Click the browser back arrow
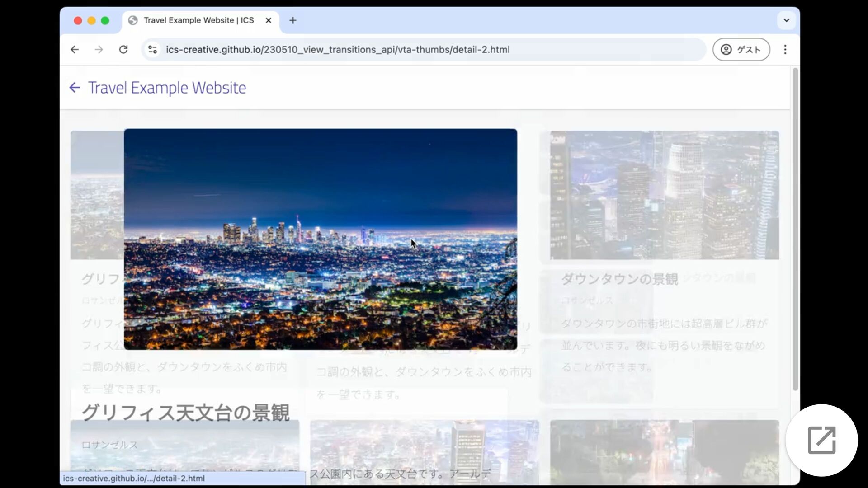The height and width of the screenshot is (488, 868). [x=75, y=50]
